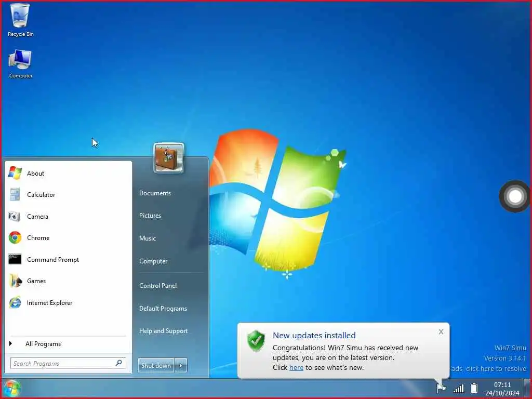Click the Camera icon in Start menu
This screenshot has height=399, width=532.
pyautogui.click(x=15, y=216)
